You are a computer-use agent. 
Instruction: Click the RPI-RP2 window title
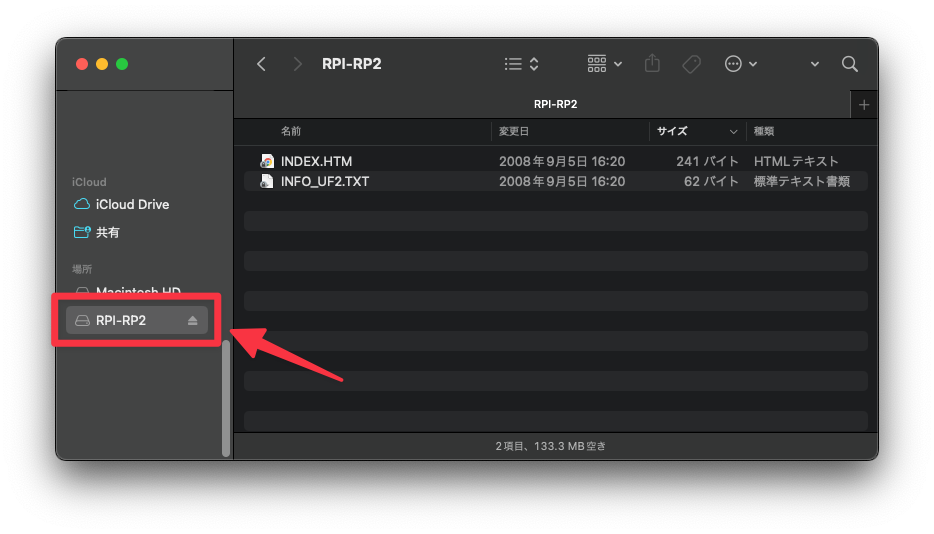pyautogui.click(x=351, y=64)
